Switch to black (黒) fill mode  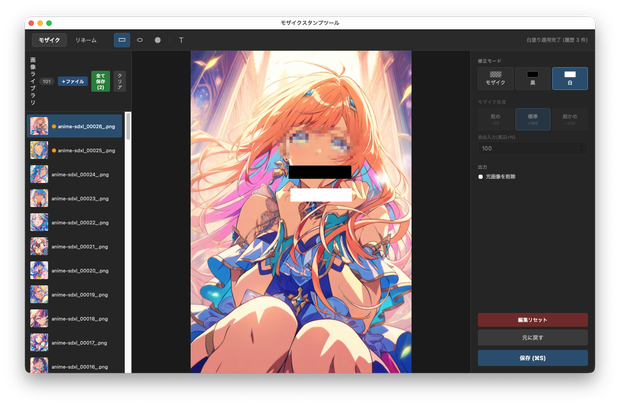click(x=533, y=78)
